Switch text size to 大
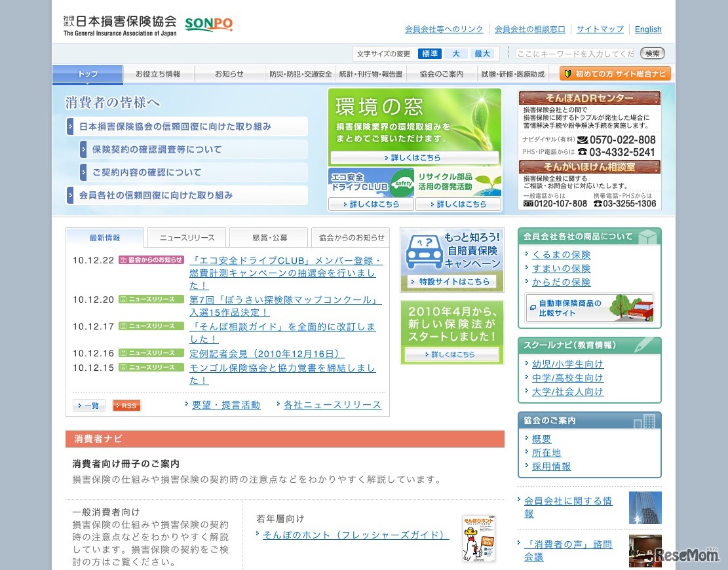 click(456, 53)
